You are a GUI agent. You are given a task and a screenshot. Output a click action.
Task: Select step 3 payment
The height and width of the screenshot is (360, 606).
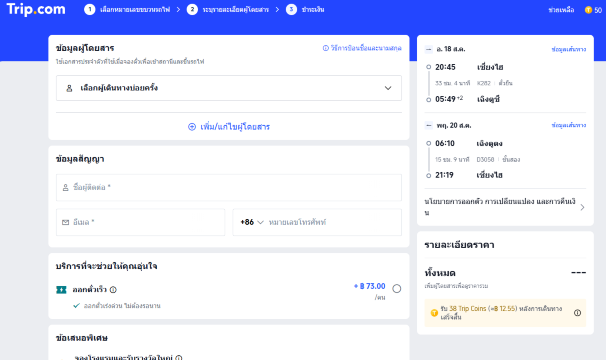point(305,10)
